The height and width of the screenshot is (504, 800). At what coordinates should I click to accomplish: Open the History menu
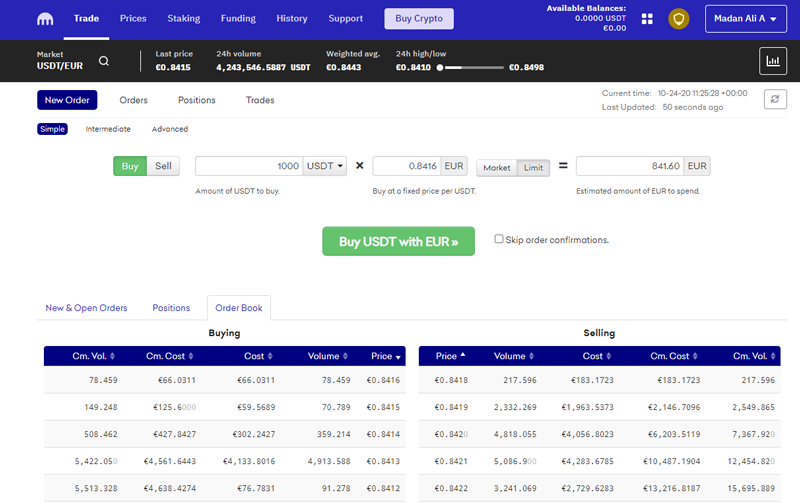click(x=292, y=18)
